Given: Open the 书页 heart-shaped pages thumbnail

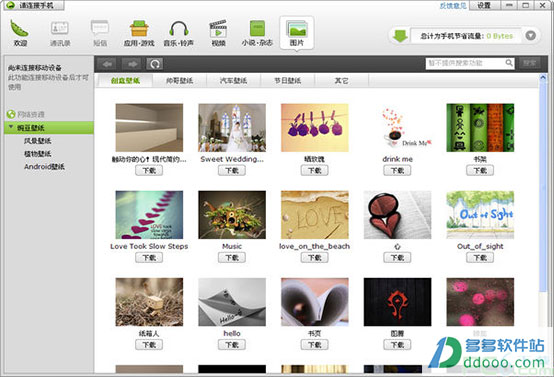Looking at the screenshot, I should [x=314, y=302].
